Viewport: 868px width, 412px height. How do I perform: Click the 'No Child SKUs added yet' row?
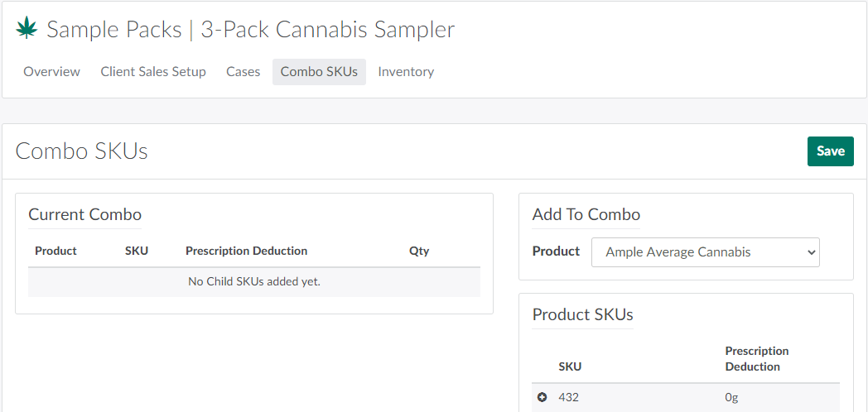pyautogui.click(x=253, y=282)
